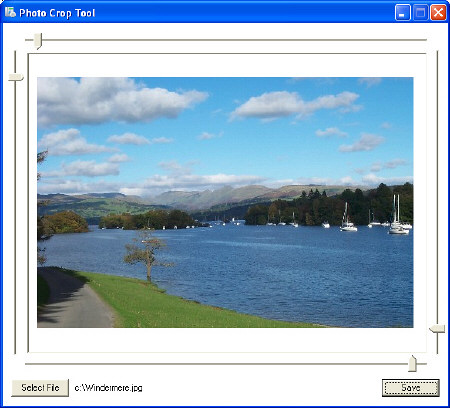Click the middle of the bottom slider track
Viewport: 450px width, 408px height.
(226, 364)
